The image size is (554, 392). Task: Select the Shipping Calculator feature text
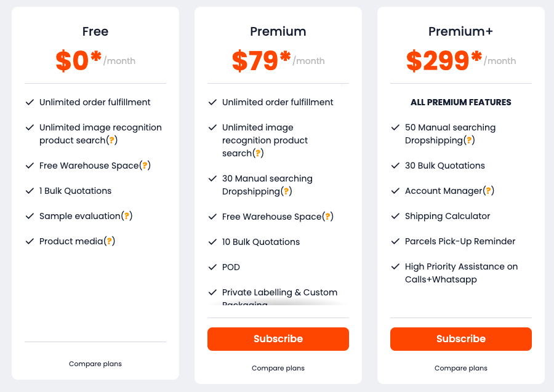click(x=448, y=216)
